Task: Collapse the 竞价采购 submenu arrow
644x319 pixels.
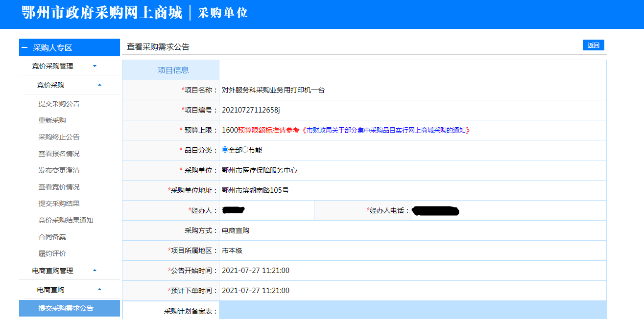Action: tap(99, 85)
